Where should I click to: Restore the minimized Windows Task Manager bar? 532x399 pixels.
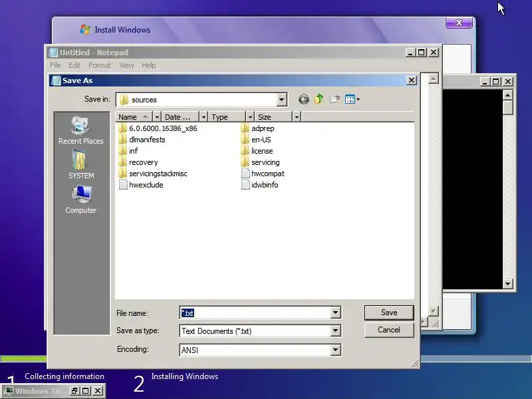[x=74, y=391]
